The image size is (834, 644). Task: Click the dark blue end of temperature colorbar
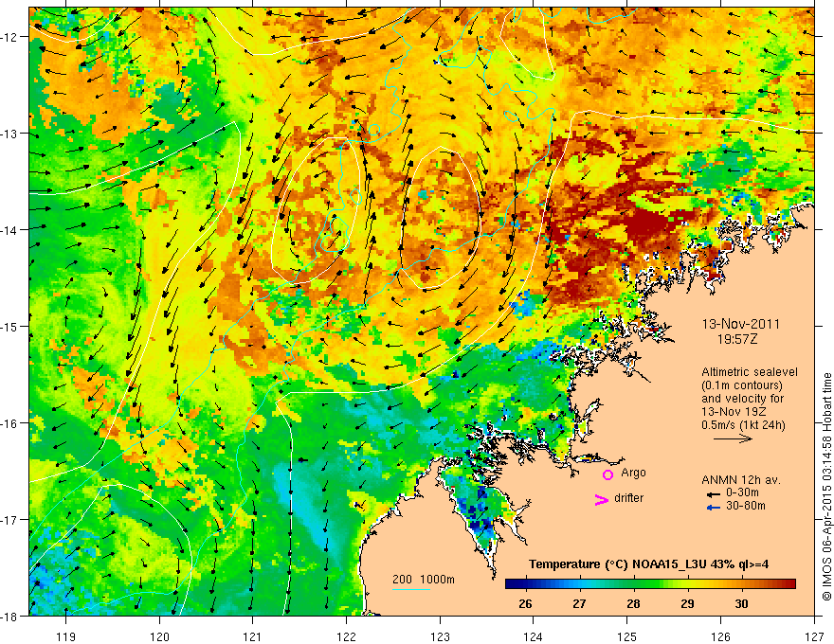click(512, 584)
